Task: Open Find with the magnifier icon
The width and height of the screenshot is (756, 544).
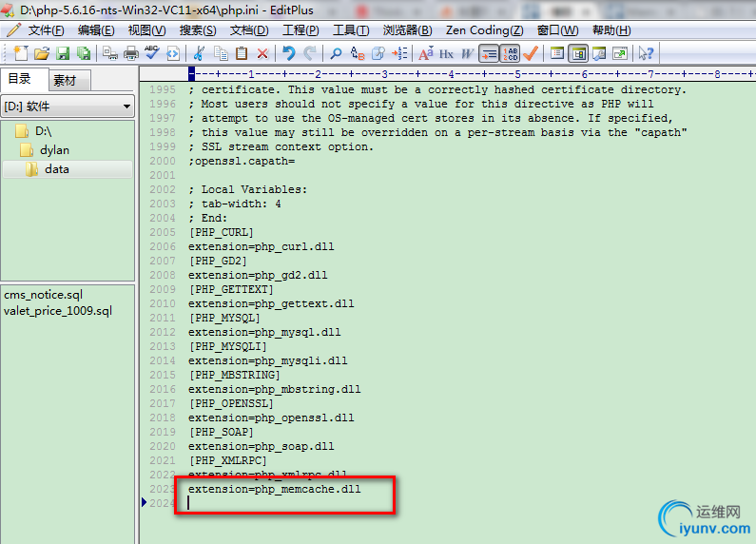Action: click(x=336, y=53)
